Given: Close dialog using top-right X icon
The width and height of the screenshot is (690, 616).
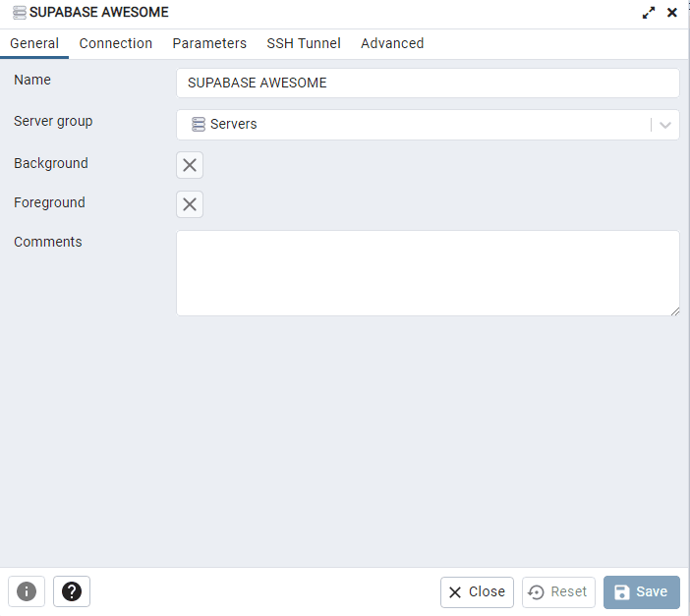Looking at the screenshot, I should tap(672, 13).
